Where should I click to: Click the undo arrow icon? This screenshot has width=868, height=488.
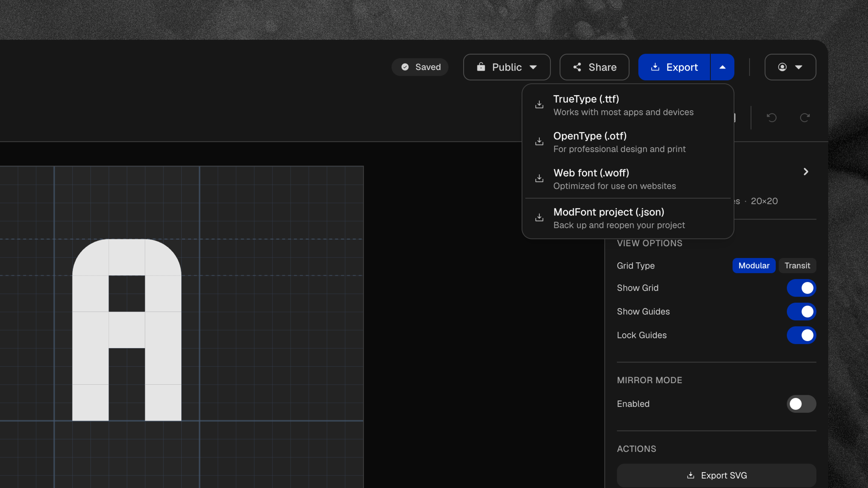point(772,117)
